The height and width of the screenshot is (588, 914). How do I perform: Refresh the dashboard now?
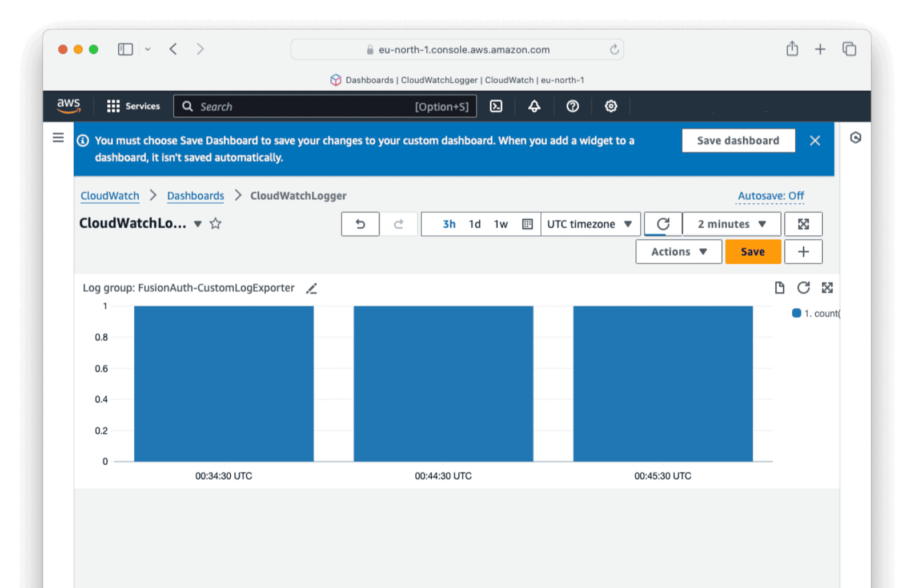pos(663,224)
